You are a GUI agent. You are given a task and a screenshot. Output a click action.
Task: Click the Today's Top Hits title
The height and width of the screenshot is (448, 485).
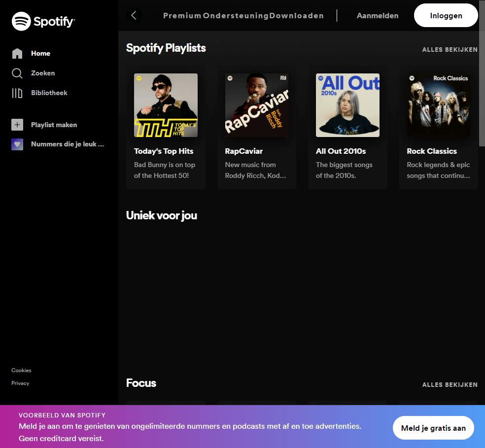click(164, 151)
